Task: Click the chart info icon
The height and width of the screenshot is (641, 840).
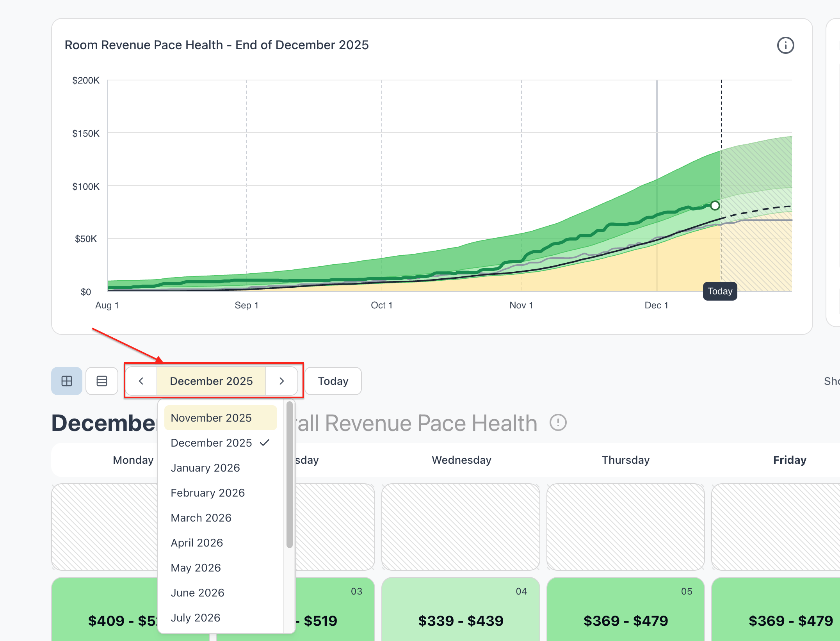Action: pos(785,45)
